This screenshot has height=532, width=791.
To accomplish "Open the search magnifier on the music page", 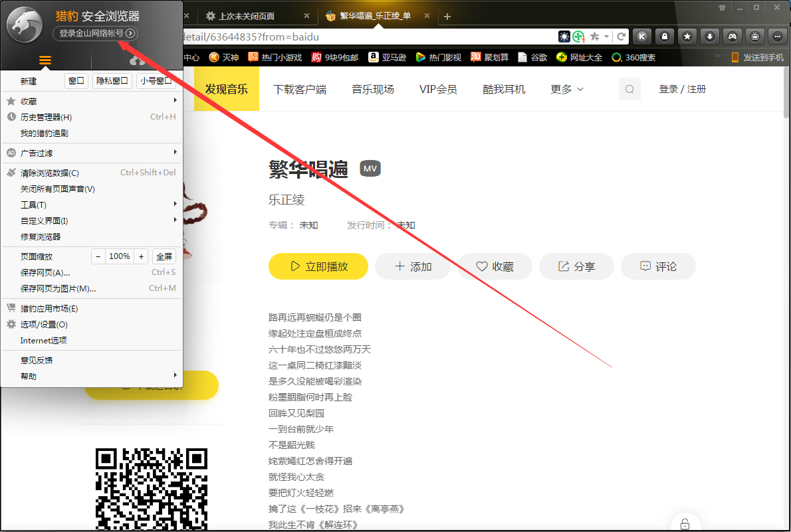I will click(x=629, y=88).
